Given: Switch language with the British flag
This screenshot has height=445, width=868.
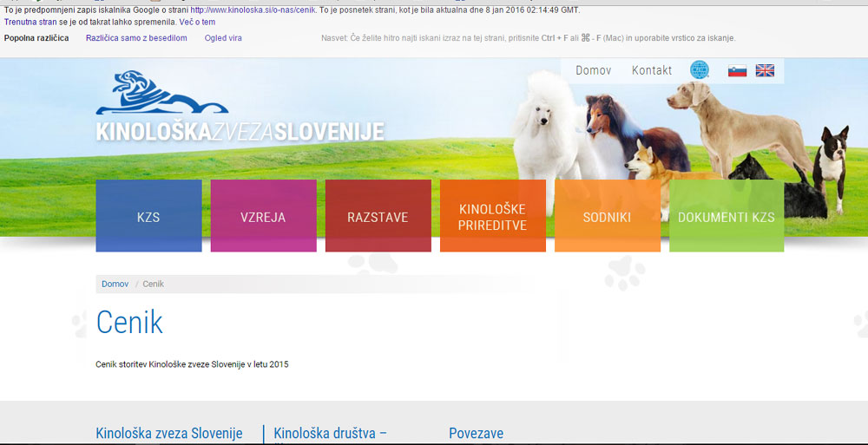Looking at the screenshot, I should [765, 71].
